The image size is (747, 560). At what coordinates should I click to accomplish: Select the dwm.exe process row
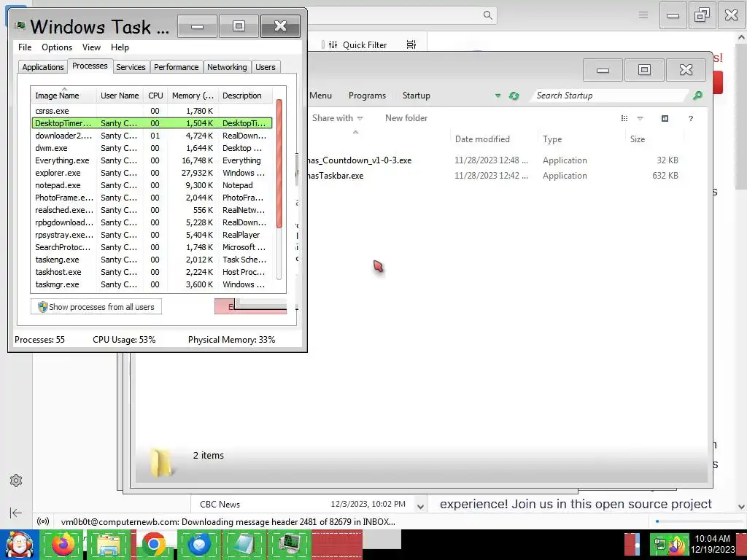[152, 147]
